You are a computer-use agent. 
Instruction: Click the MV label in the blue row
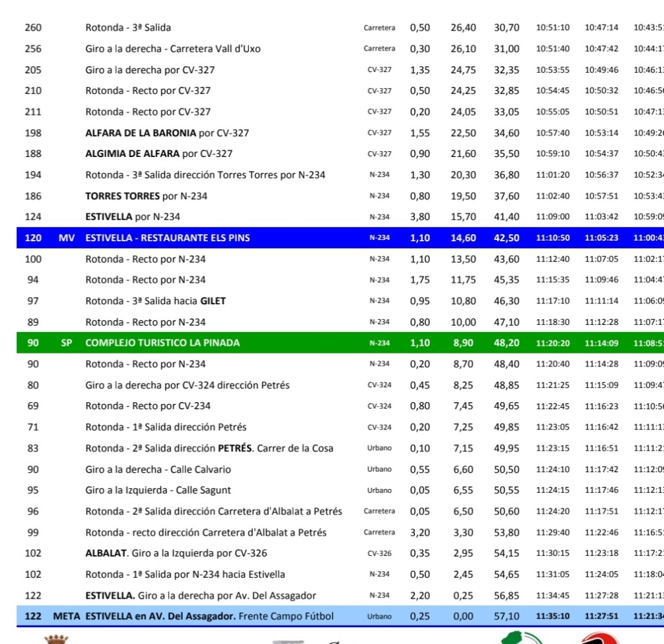[x=67, y=238]
